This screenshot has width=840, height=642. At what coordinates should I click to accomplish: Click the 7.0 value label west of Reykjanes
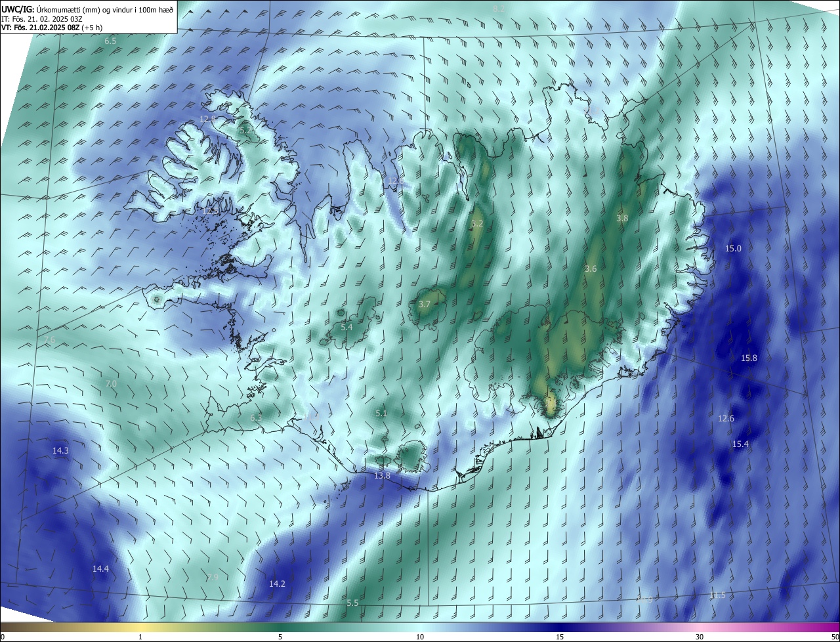[111, 383]
